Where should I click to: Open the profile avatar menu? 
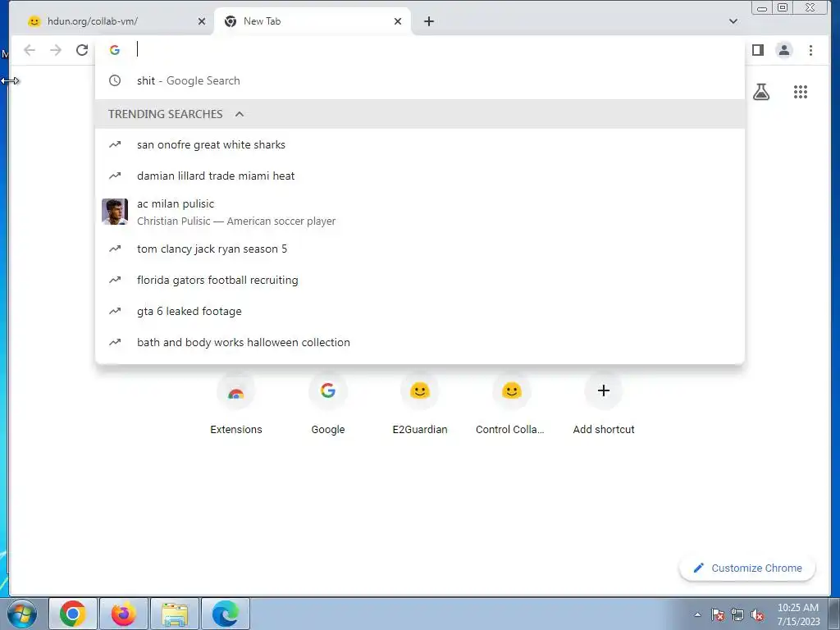tap(783, 50)
